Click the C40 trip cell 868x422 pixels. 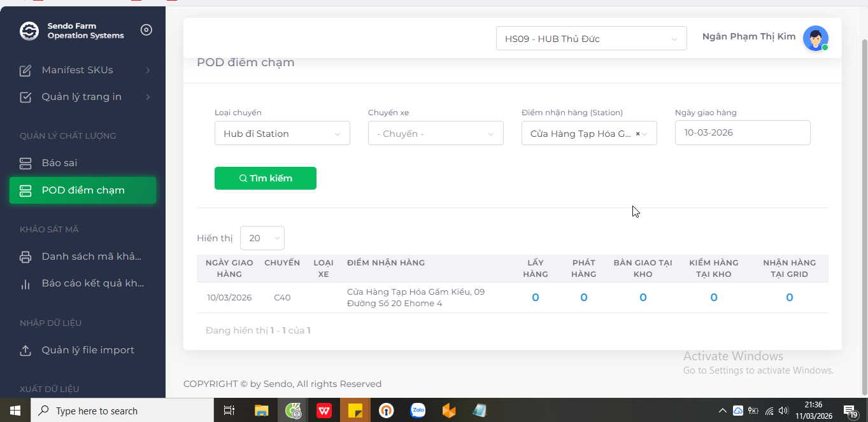(x=282, y=297)
